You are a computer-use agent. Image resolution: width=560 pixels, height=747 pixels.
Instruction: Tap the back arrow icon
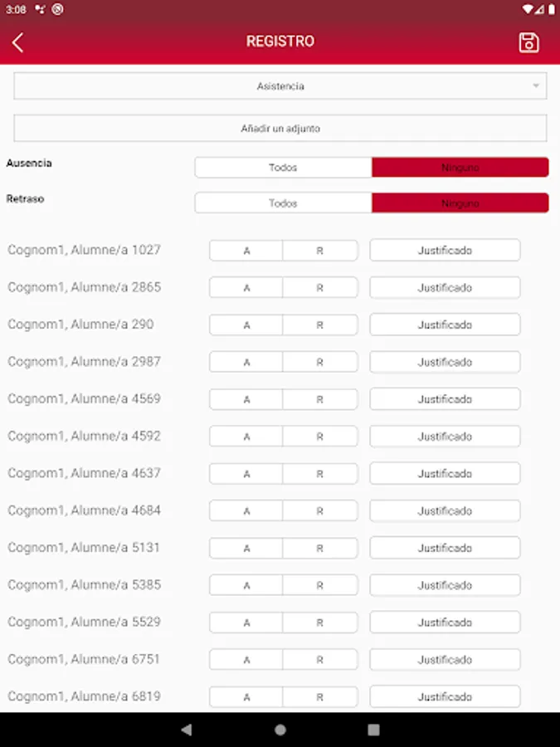tap(18, 42)
